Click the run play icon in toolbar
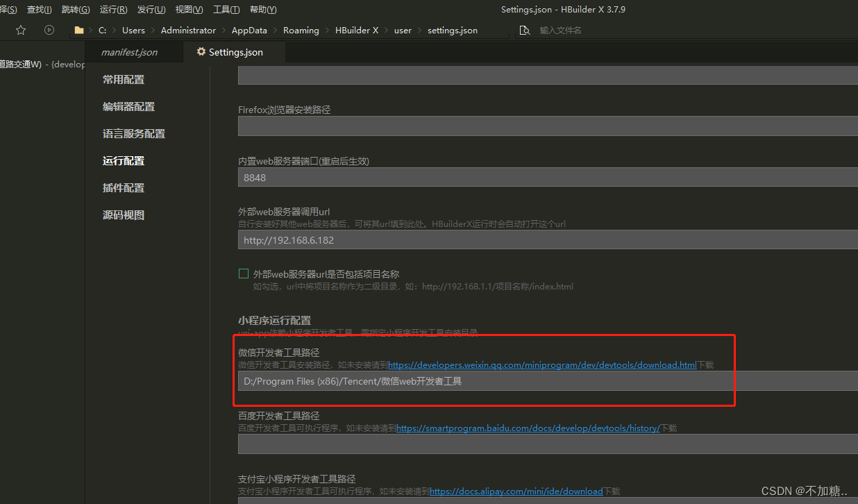Viewport: 858px width, 504px height. [x=49, y=30]
